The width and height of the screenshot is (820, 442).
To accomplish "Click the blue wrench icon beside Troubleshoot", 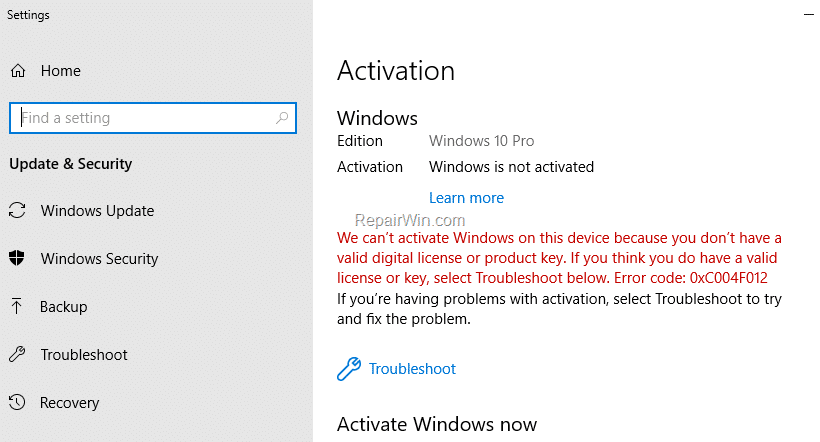I will pos(349,369).
